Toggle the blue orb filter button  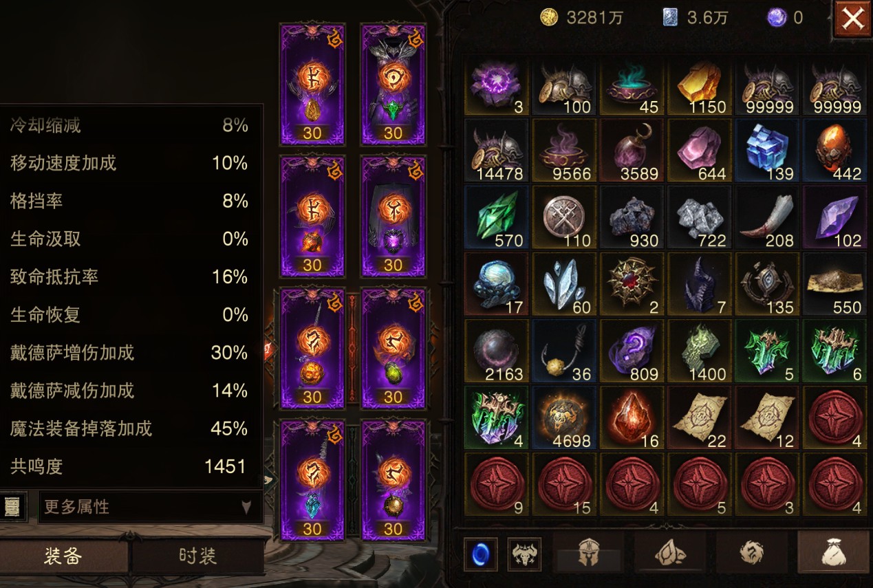(x=480, y=554)
